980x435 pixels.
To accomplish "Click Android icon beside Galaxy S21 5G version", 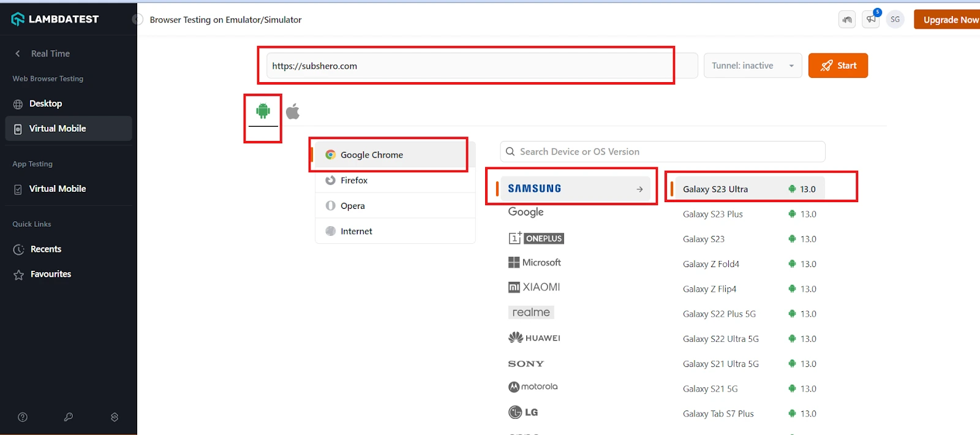I will pyautogui.click(x=792, y=388).
